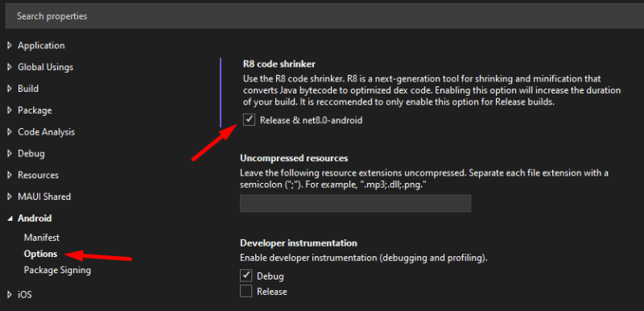Select the Android category label

pyautogui.click(x=35, y=218)
